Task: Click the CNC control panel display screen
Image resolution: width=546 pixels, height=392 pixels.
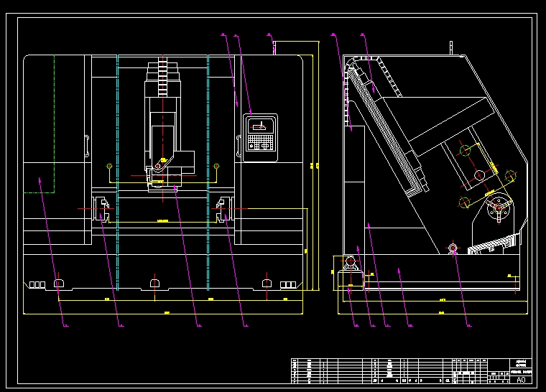Action: click(261, 126)
